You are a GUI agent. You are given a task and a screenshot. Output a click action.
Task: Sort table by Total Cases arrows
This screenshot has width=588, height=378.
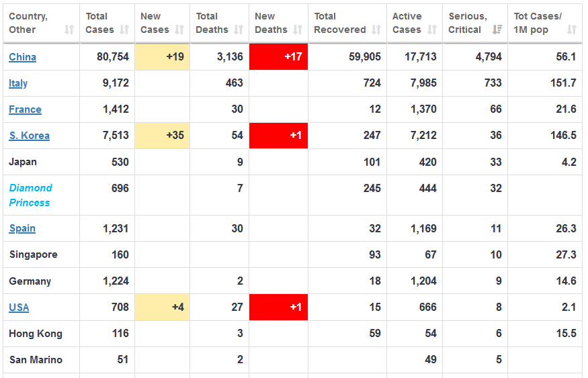124,30
